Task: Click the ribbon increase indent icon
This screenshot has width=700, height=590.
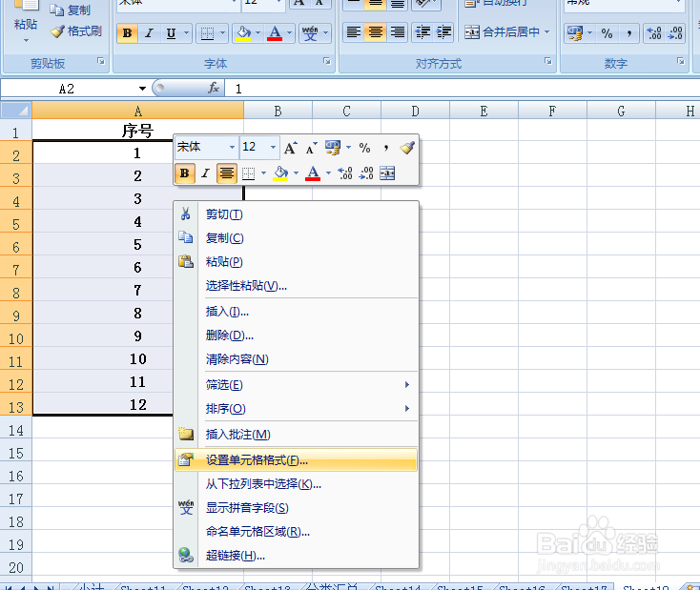Action: pos(443,32)
